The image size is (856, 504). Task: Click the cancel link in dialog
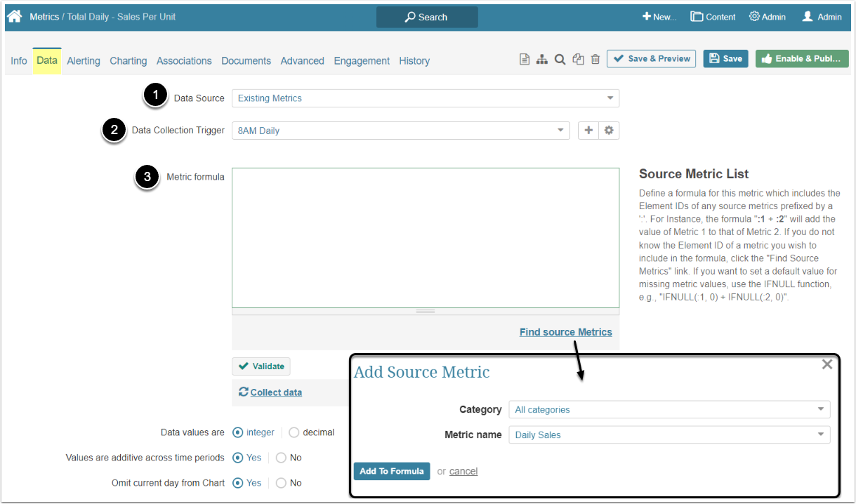tap(463, 471)
